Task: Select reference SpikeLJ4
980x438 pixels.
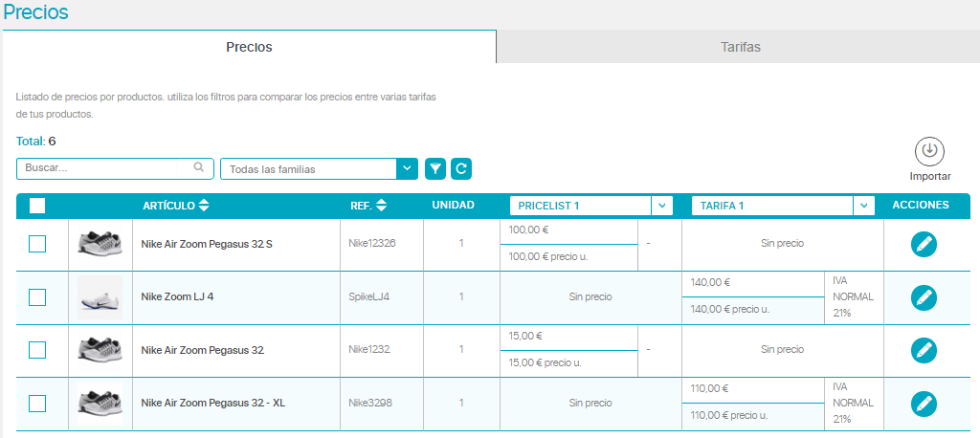Action: tap(368, 296)
